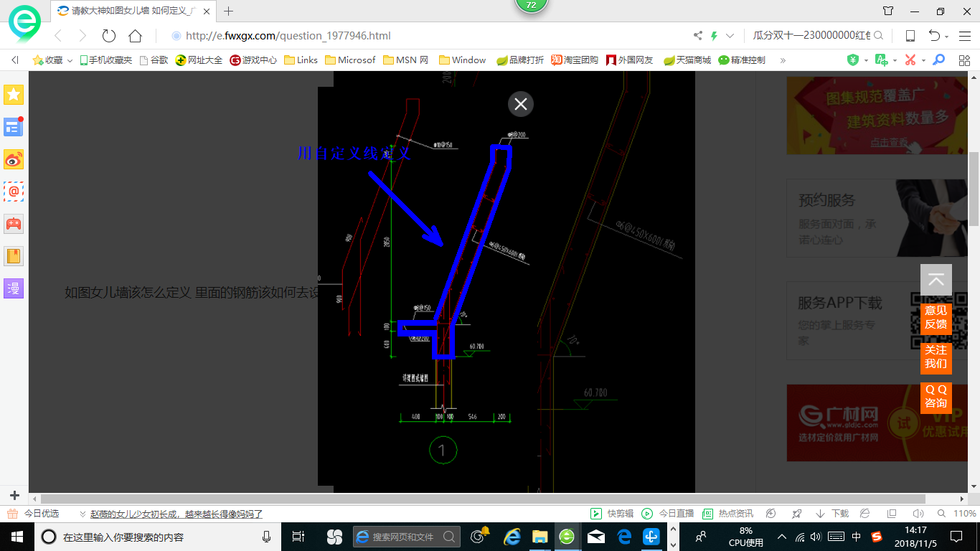The width and height of the screenshot is (980, 551).
Task: Open the Microsof bookmark folder
Action: 350,60
